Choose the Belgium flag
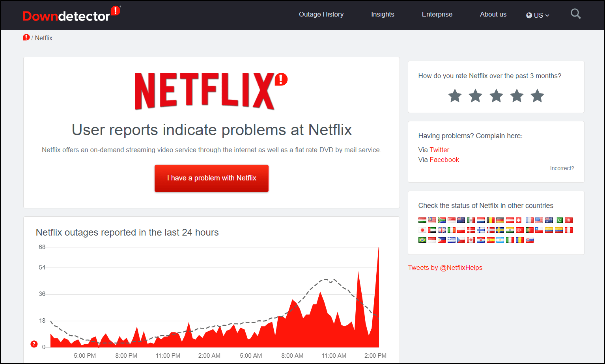 491,220
